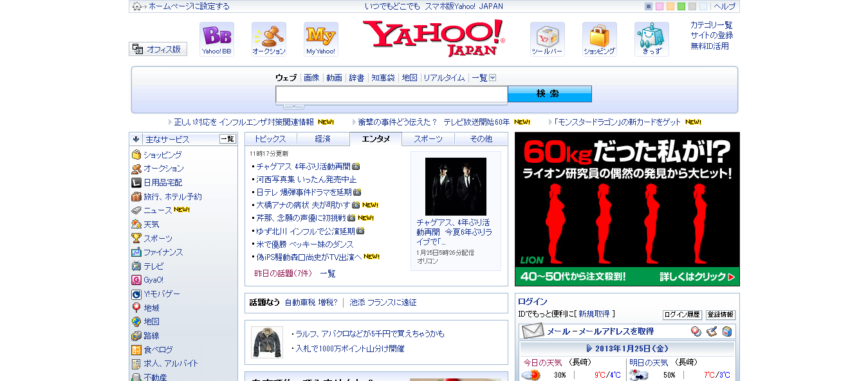The image size is (868, 381).
Task: Open the ヘルプ link
Action: point(725,6)
